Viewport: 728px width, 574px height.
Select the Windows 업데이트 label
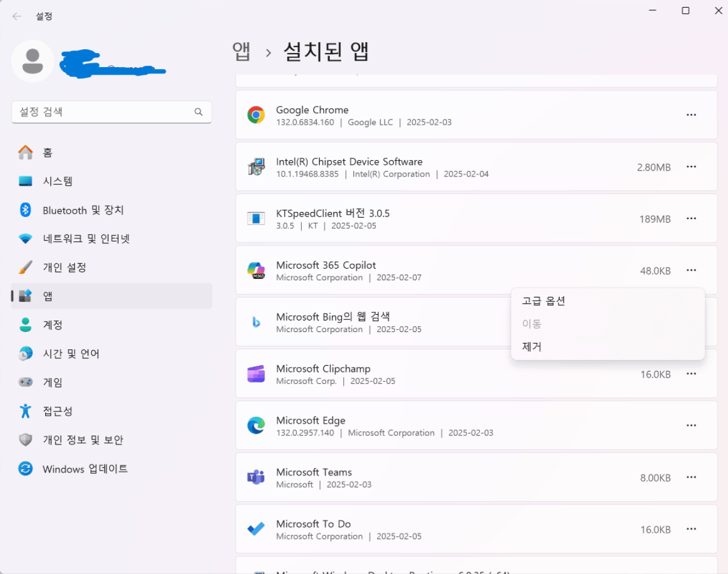pos(85,469)
